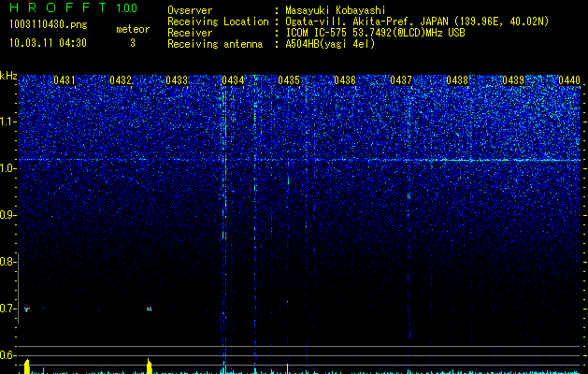Viewport: 588px width, 374px height.
Task: Click the meteor echo at 0.7 kHz near 0430
Action: (26, 309)
